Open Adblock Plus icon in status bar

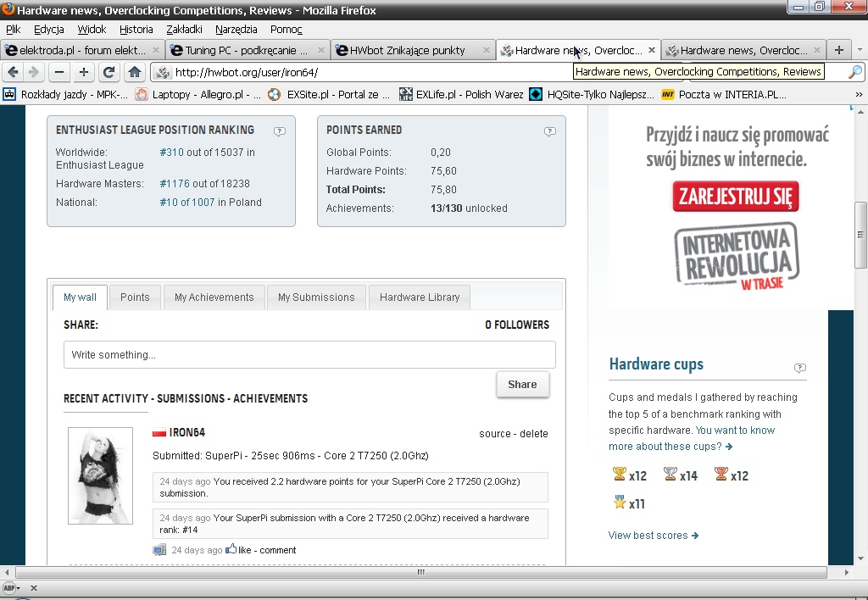pos(8,588)
